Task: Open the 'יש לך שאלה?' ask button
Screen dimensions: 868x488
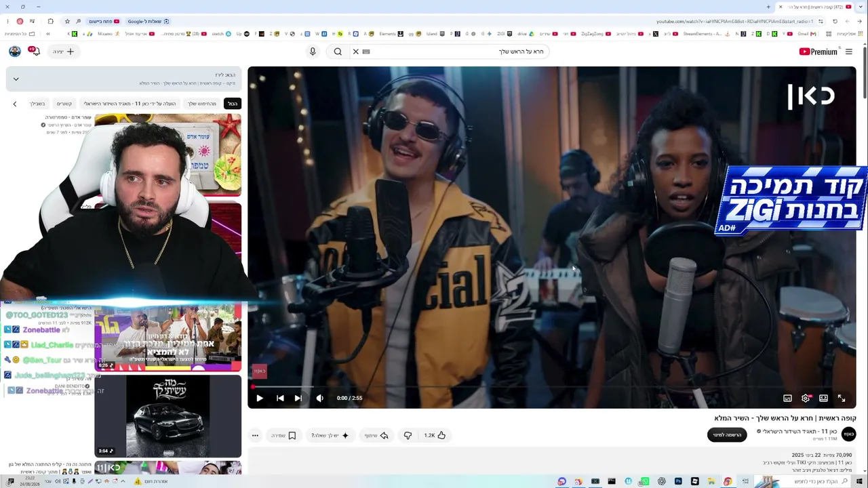Action: pyautogui.click(x=330, y=435)
